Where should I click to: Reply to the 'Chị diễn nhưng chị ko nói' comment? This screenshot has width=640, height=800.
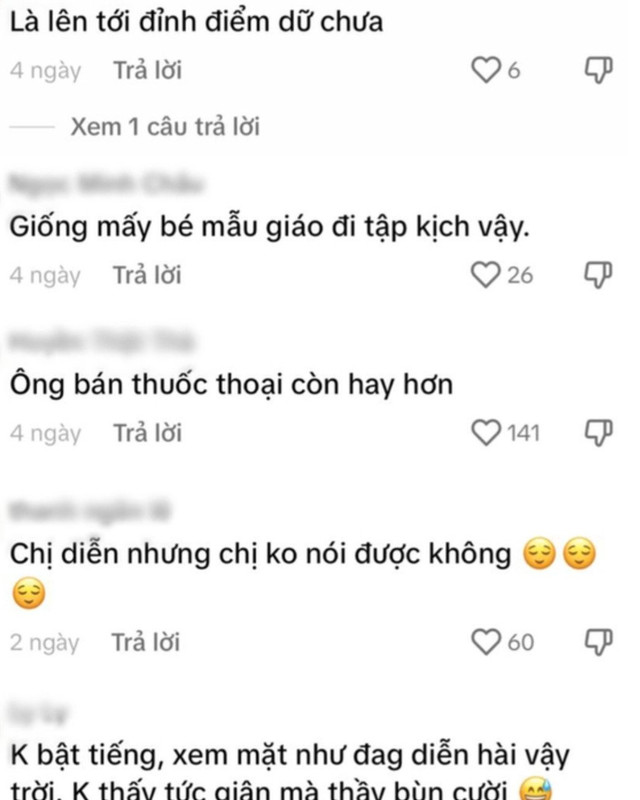146,642
